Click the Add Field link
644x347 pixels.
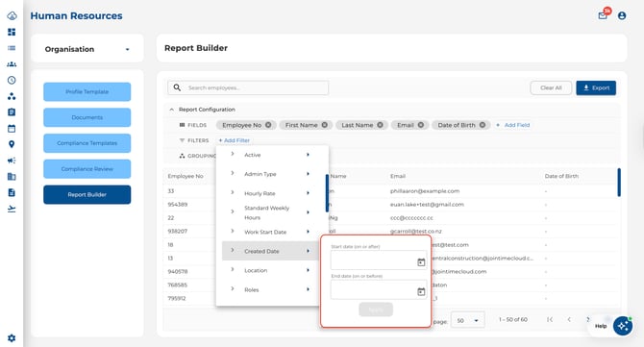tap(513, 125)
